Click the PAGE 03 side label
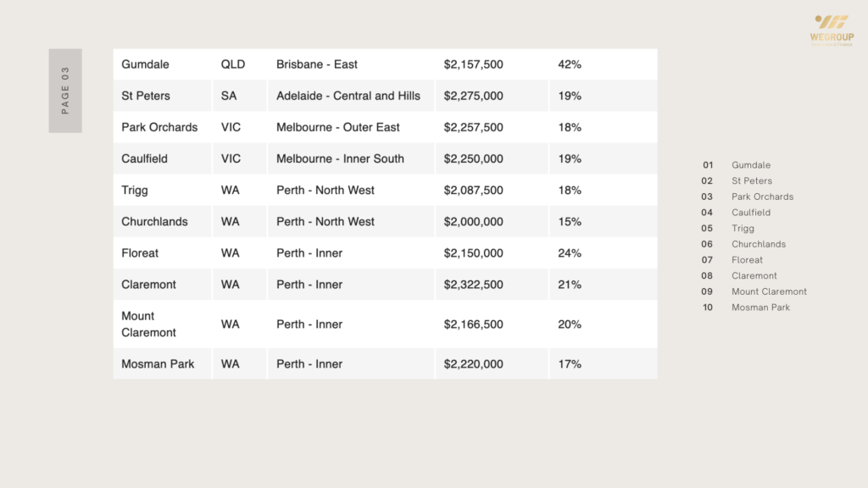This screenshot has height=488, width=868. [65, 90]
